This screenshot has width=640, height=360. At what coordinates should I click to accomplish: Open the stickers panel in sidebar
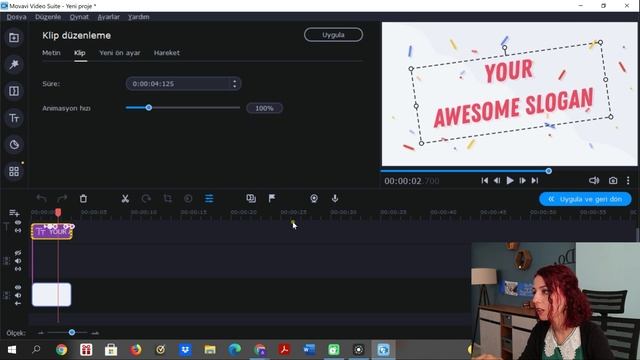point(14,144)
